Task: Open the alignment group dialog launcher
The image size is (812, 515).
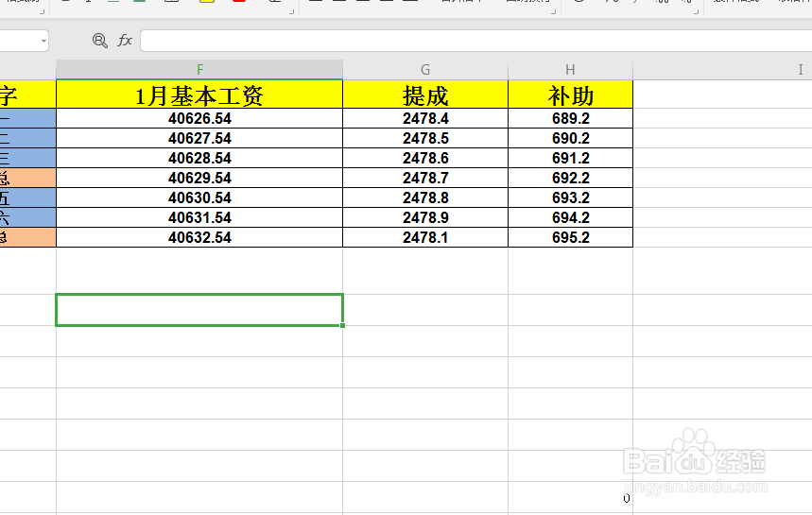Action: point(554,11)
